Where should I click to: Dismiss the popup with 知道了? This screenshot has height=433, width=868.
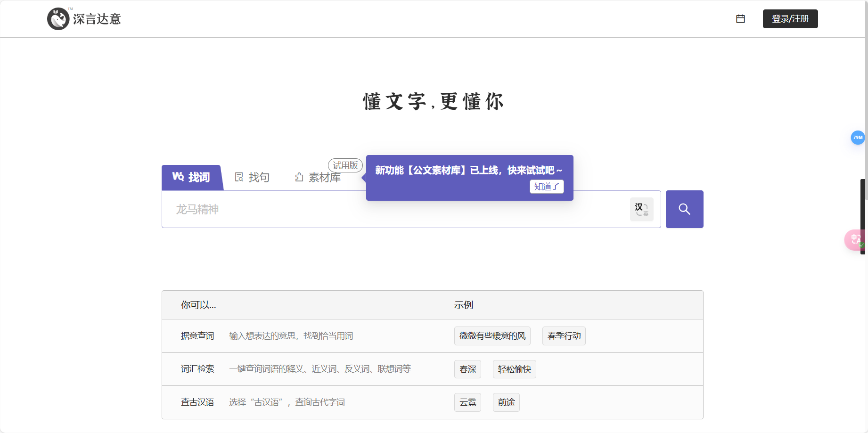(x=547, y=187)
